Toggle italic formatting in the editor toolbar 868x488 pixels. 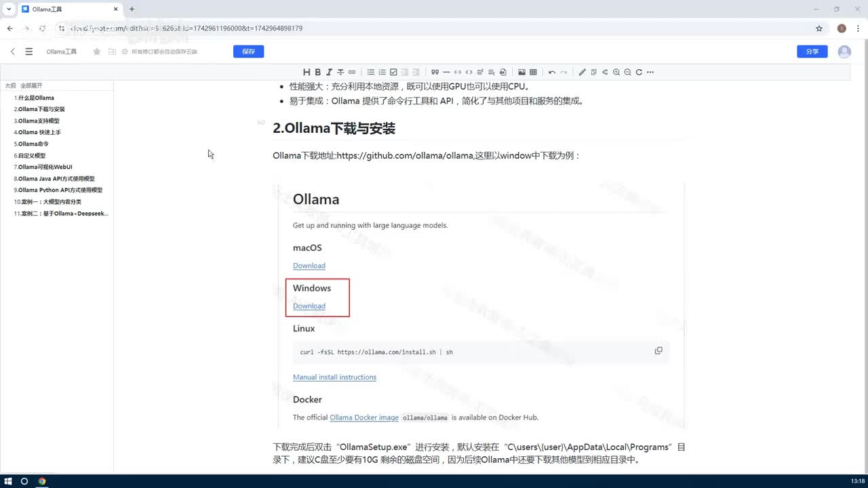click(329, 72)
